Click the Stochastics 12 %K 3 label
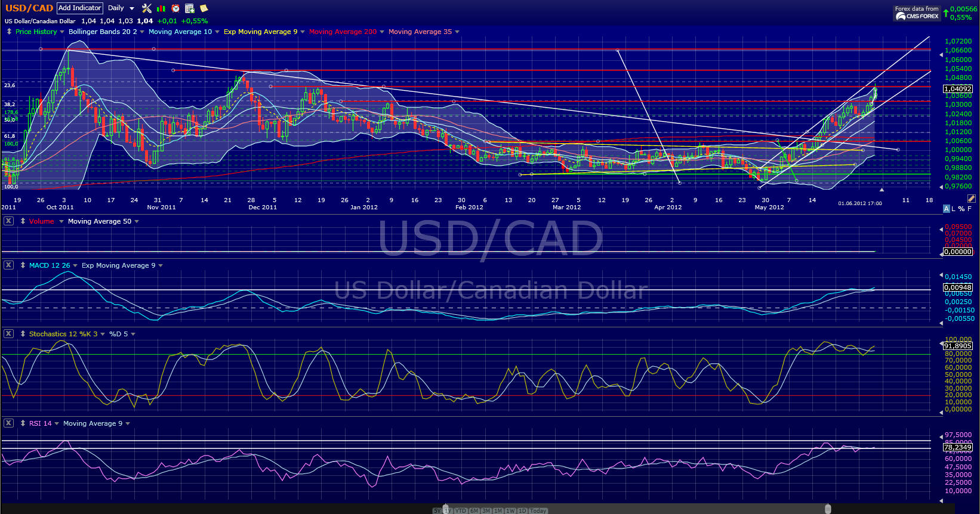The height and width of the screenshot is (514, 980). click(63, 334)
